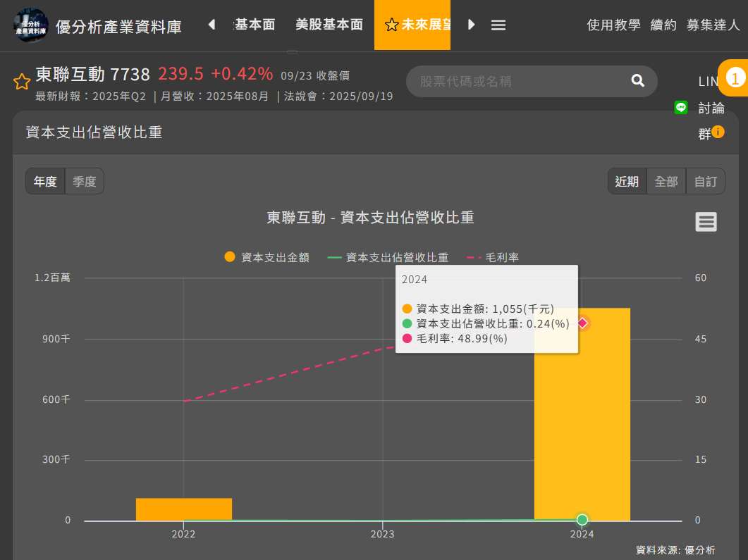This screenshot has width=748, height=560.
Task: Choose the 近期 time range
Action: 627,181
